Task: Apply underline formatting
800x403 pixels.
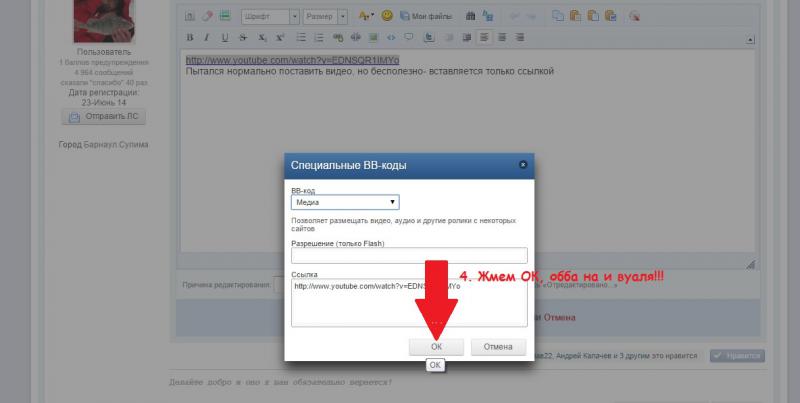Action: [224, 37]
